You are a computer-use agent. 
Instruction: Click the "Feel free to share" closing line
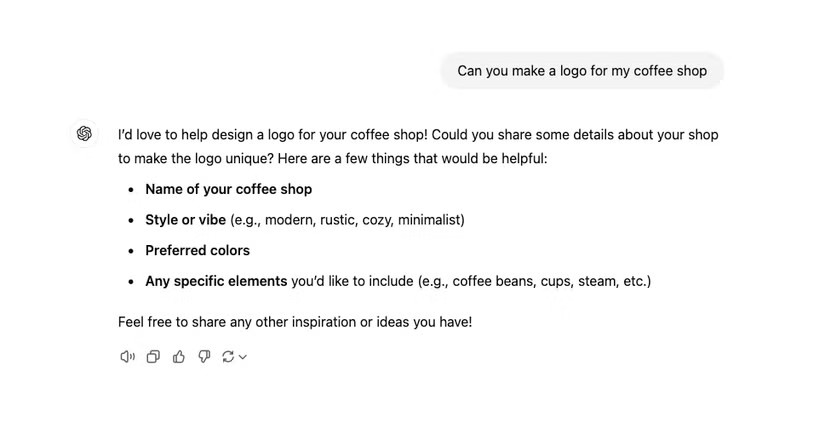[294, 322]
